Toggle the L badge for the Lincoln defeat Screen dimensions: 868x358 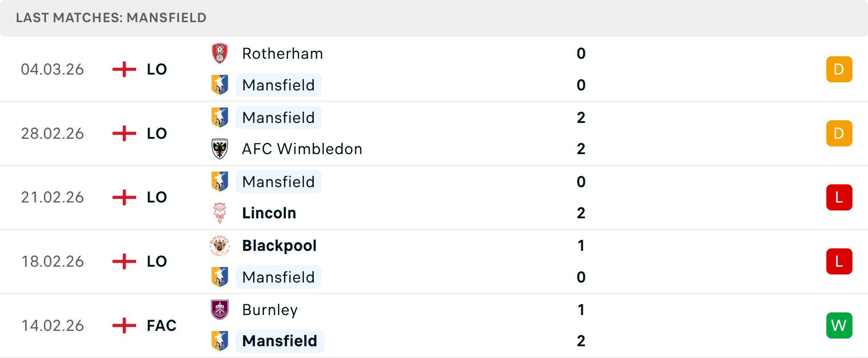coord(839,197)
